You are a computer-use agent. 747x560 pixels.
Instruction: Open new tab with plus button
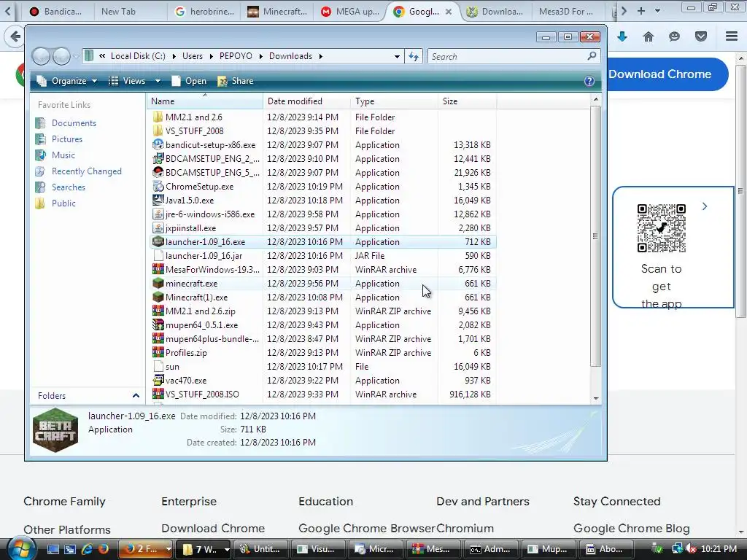(641, 10)
